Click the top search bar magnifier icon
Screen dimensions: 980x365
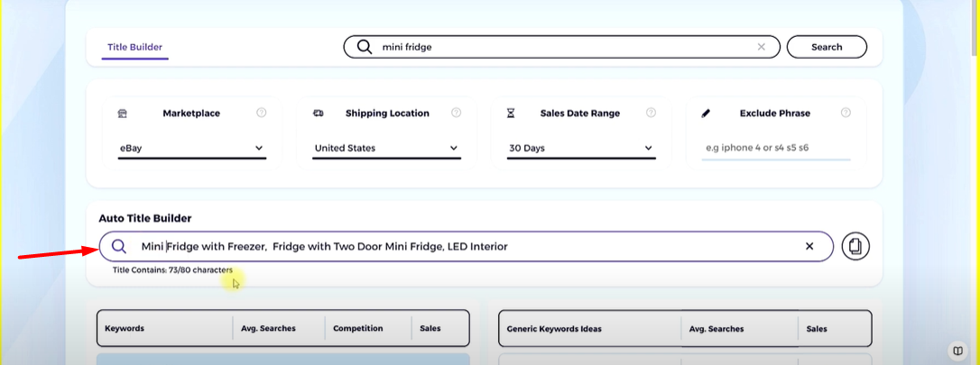(x=365, y=47)
